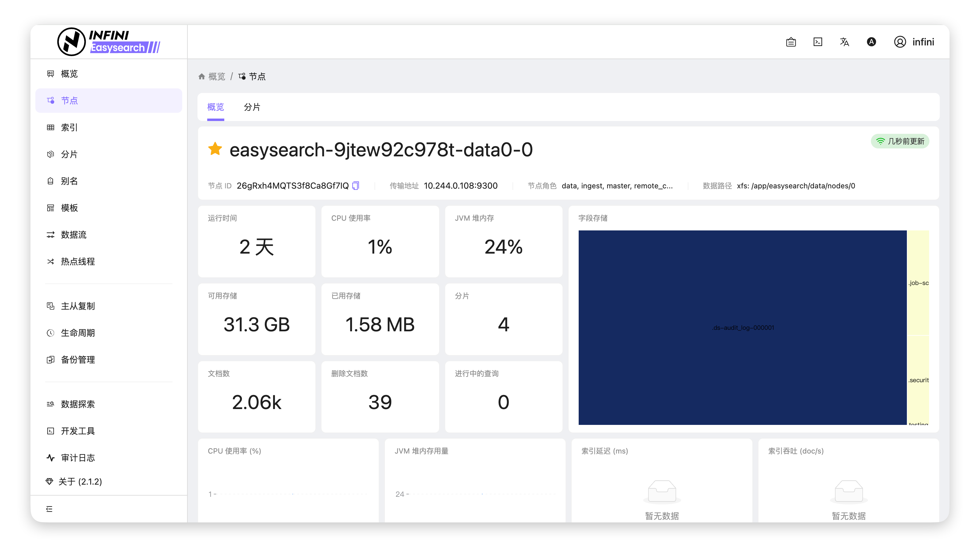This screenshot has height=559, width=980.
Task: Click the copy node ID icon
Action: 356,186
